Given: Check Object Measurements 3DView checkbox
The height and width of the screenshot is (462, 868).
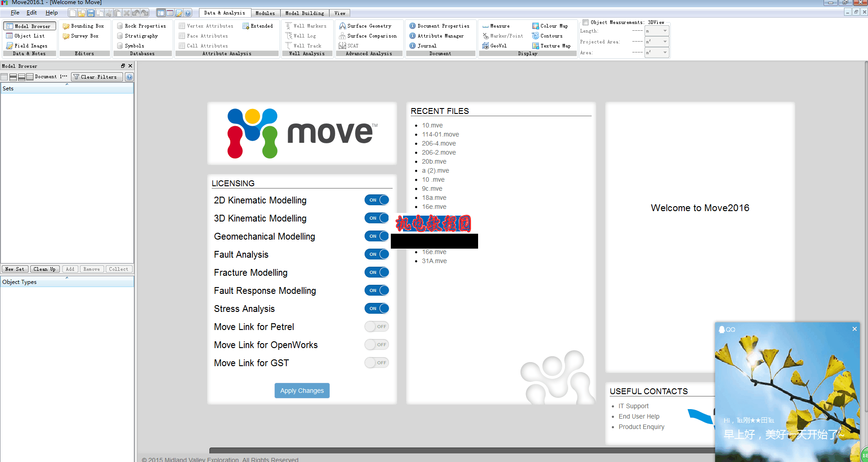Looking at the screenshot, I should 585,22.
